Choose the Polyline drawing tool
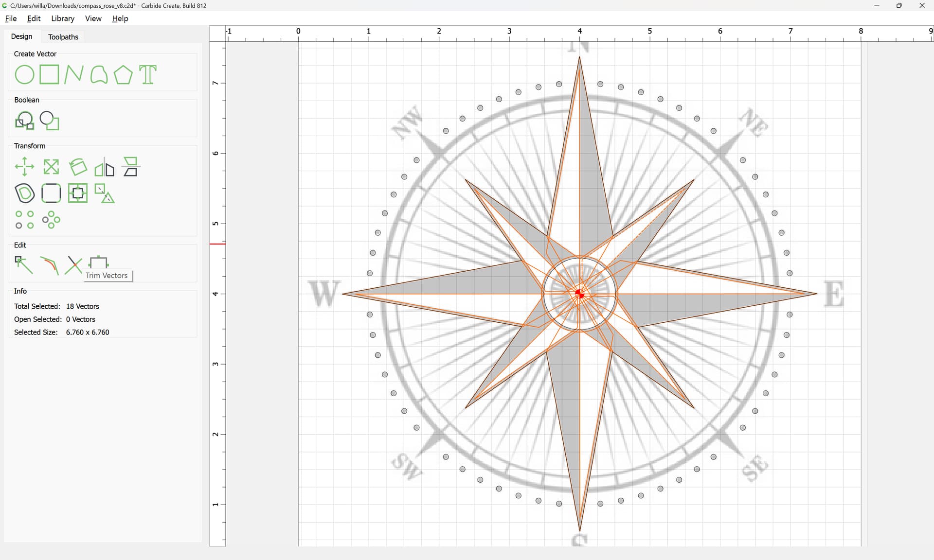This screenshot has width=934, height=560. 73,75
